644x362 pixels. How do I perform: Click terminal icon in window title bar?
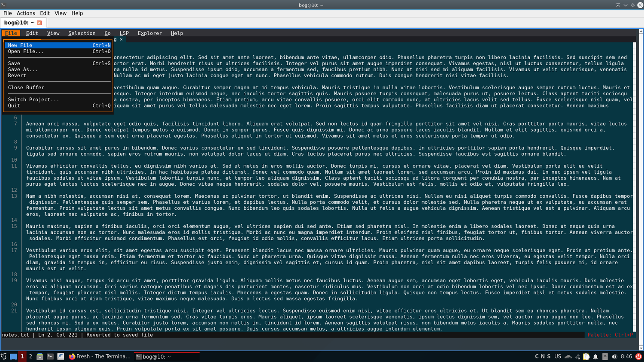[3, 5]
